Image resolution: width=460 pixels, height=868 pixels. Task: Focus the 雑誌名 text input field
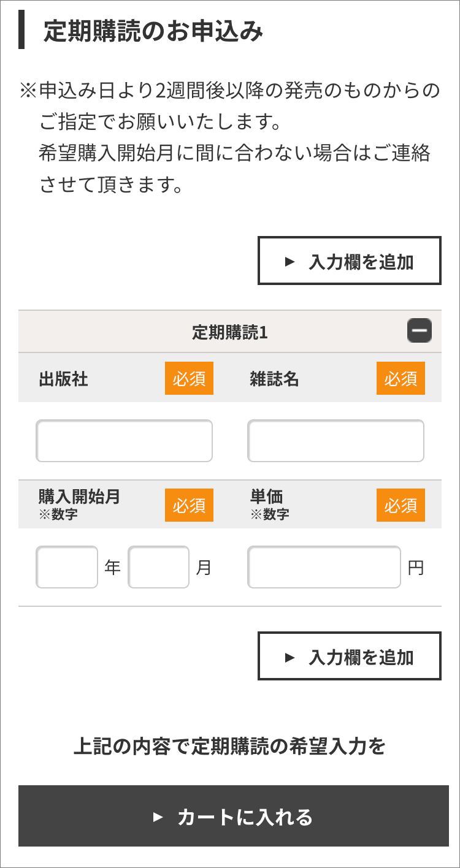[335, 441]
